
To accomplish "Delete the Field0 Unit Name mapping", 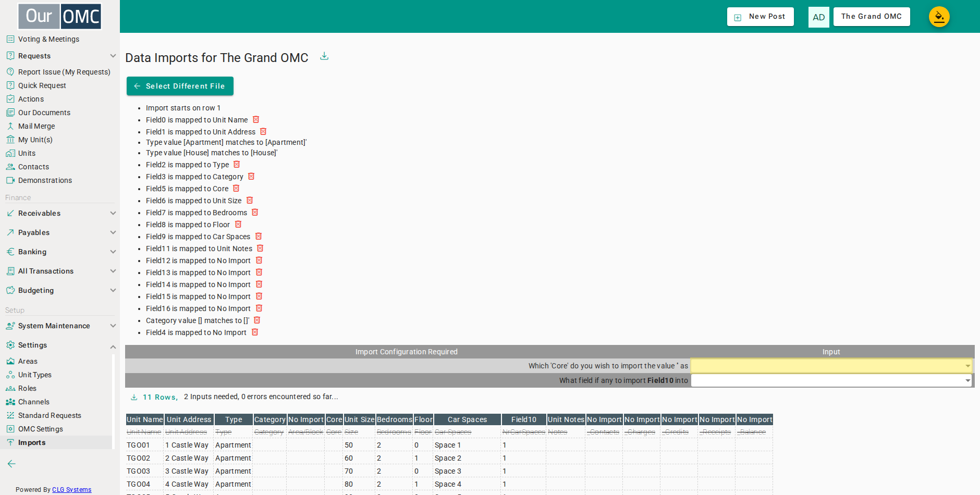I will click(256, 120).
